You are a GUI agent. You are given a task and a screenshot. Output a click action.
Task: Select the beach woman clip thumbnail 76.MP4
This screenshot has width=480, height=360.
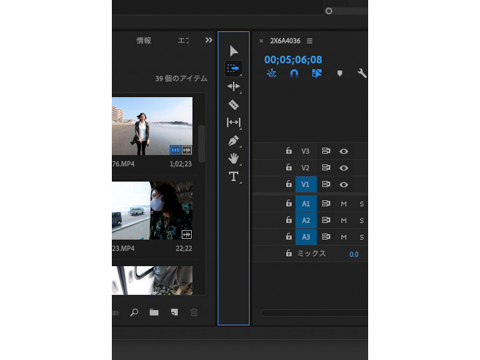click(152, 126)
